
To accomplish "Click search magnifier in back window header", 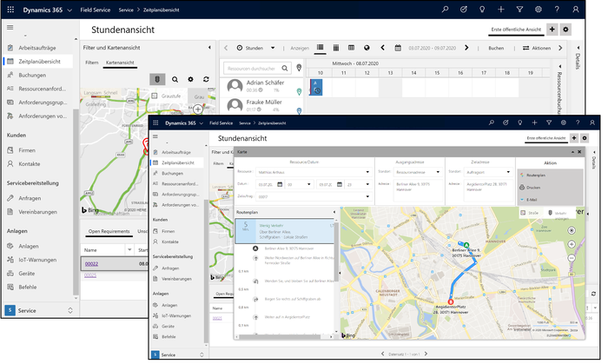I will coord(445,10).
